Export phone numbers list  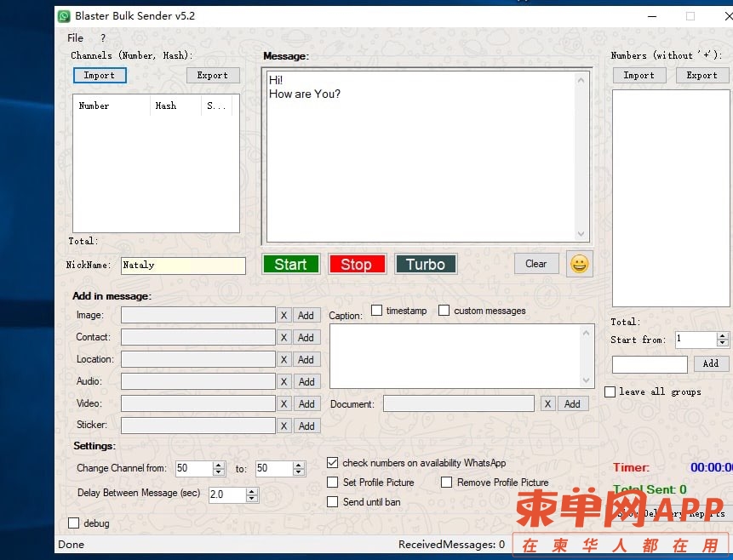[702, 75]
